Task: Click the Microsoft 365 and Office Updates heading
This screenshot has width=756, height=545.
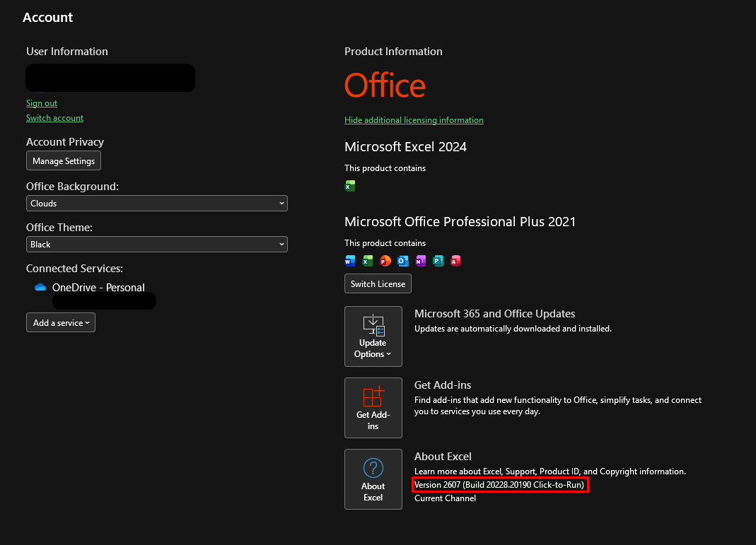Action: click(x=494, y=314)
